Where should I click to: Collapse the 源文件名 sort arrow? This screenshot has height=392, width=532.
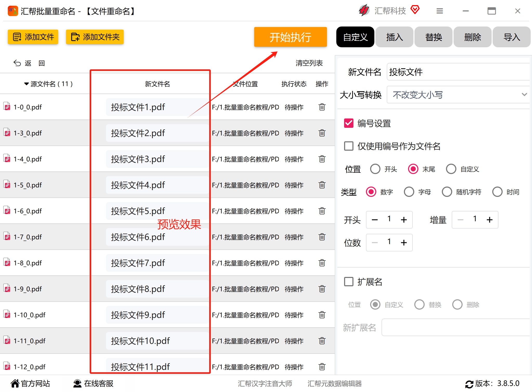pos(26,84)
